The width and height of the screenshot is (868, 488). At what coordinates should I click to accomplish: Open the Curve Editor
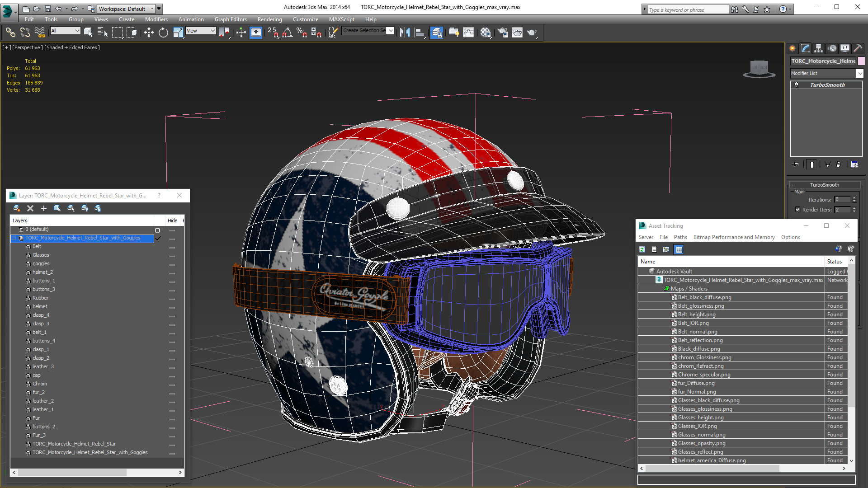pos(468,32)
